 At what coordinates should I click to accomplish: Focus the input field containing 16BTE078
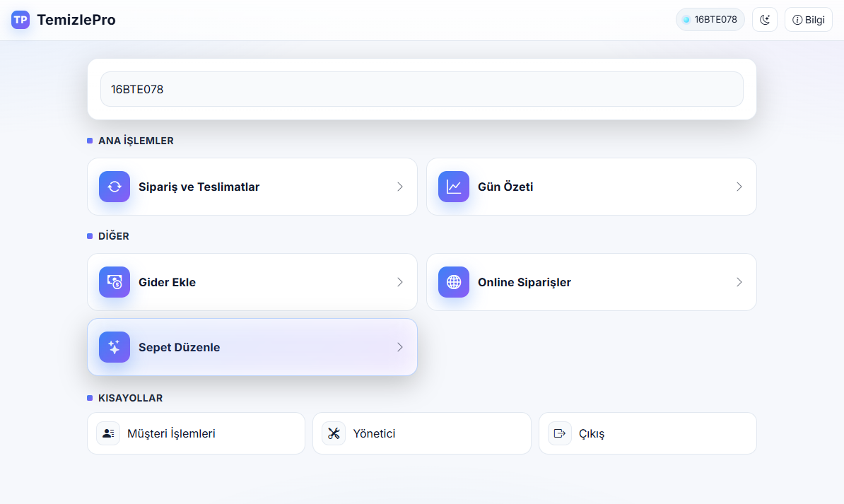coord(421,89)
